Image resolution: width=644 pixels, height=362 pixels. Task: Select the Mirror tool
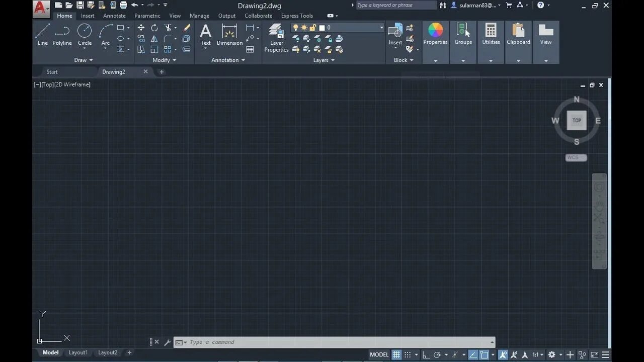click(154, 39)
